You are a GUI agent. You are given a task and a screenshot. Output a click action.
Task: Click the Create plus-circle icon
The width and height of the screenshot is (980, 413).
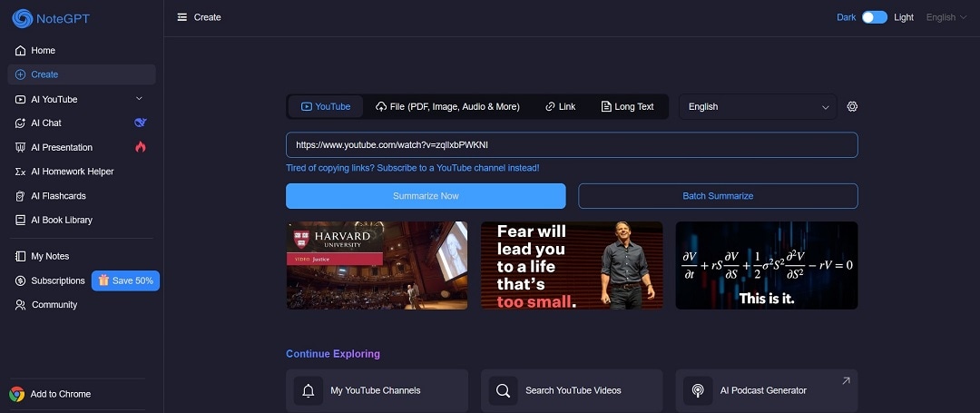[x=20, y=74]
